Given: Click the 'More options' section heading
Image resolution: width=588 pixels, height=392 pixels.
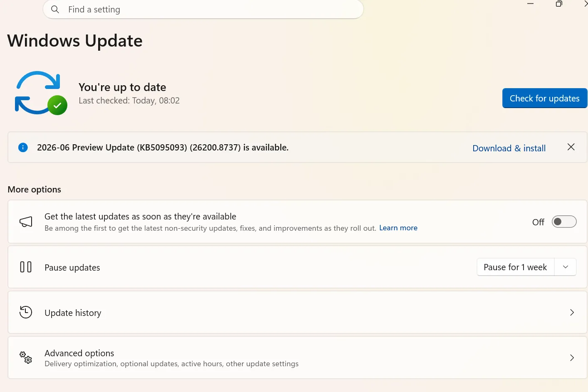Looking at the screenshot, I should (x=34, y=189).
